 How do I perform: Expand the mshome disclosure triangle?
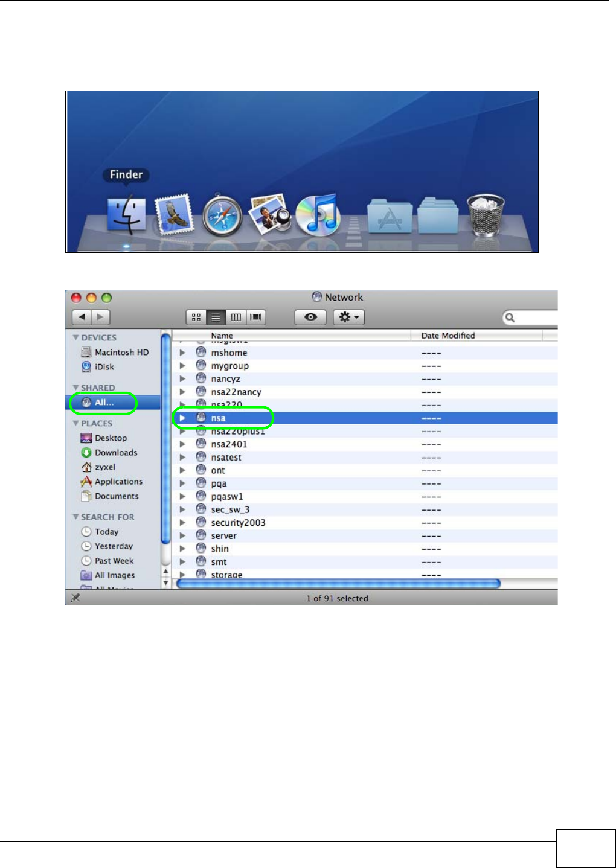(x=182, y=353)
